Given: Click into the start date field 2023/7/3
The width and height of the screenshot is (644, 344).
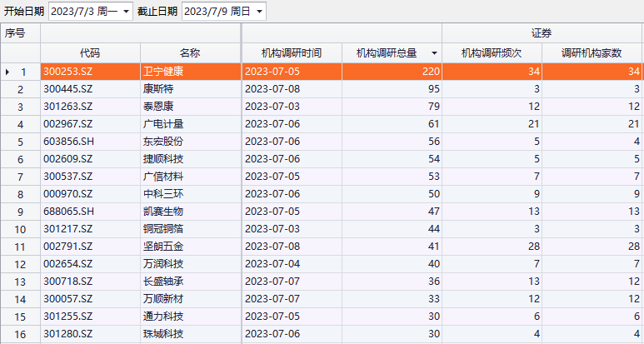Looking at the screenshot, I should click(x=83, y=12).
